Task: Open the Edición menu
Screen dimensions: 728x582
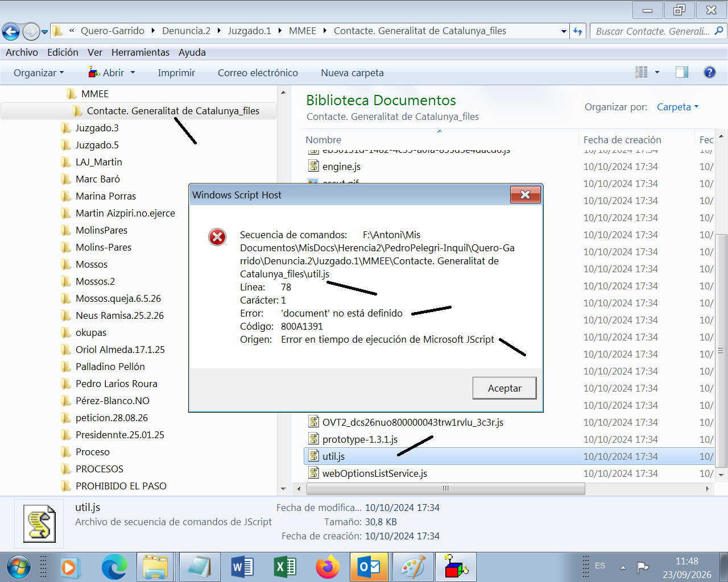Action: pyautogui.click(x=63, y=52)
